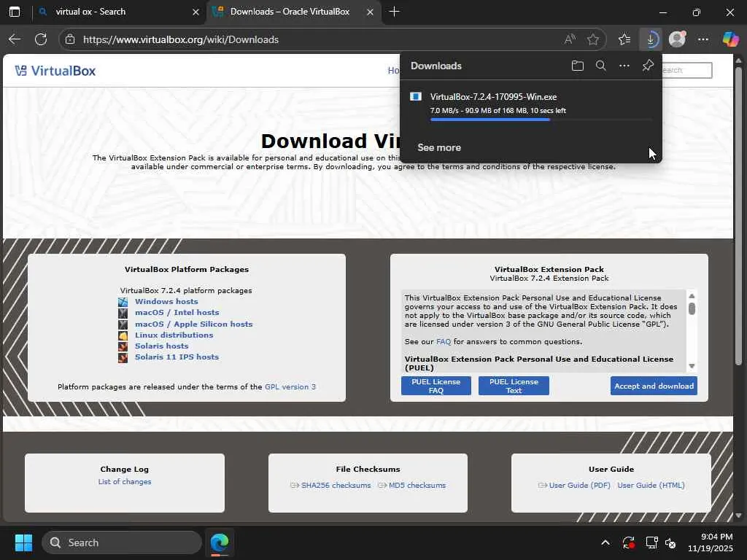The width and height of the screenshot is (747, 560).
Task: Open the clock and date flyout
Action: point(710,542)
